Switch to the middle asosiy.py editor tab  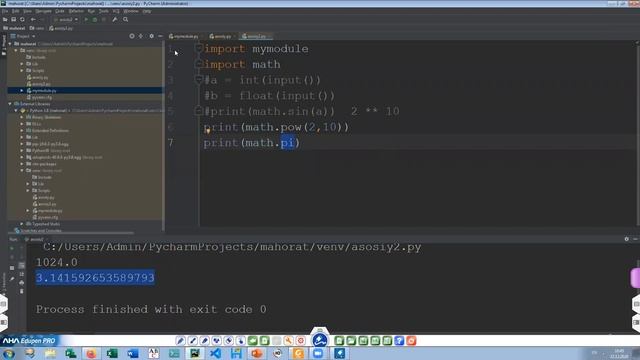coord(221,36)
